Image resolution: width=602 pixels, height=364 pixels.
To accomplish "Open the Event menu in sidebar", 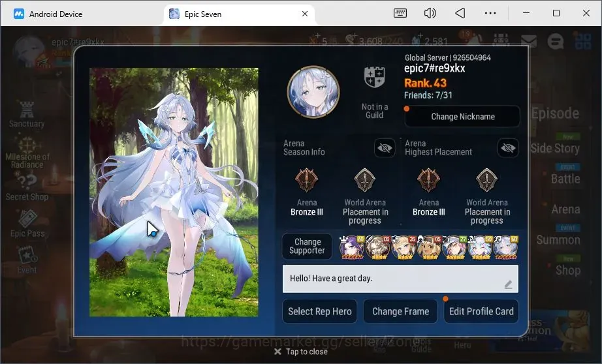I will (x=27, y=261).
